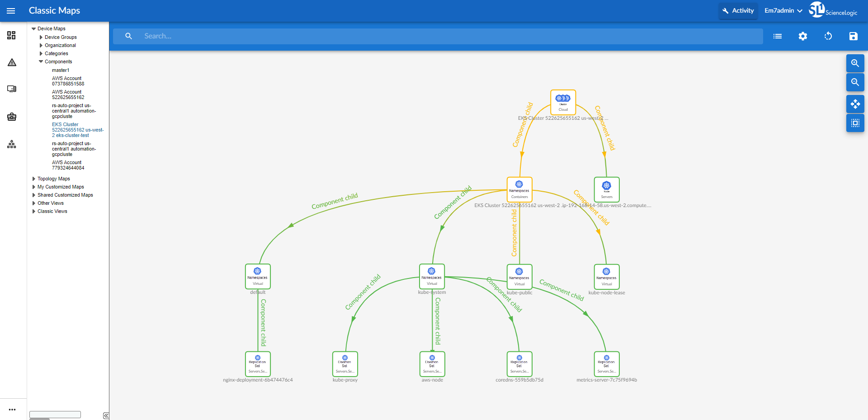The height and width of the screenshot is (420, 868).
Task: Click the save map disk icon
Action: [x=853, y=36]
